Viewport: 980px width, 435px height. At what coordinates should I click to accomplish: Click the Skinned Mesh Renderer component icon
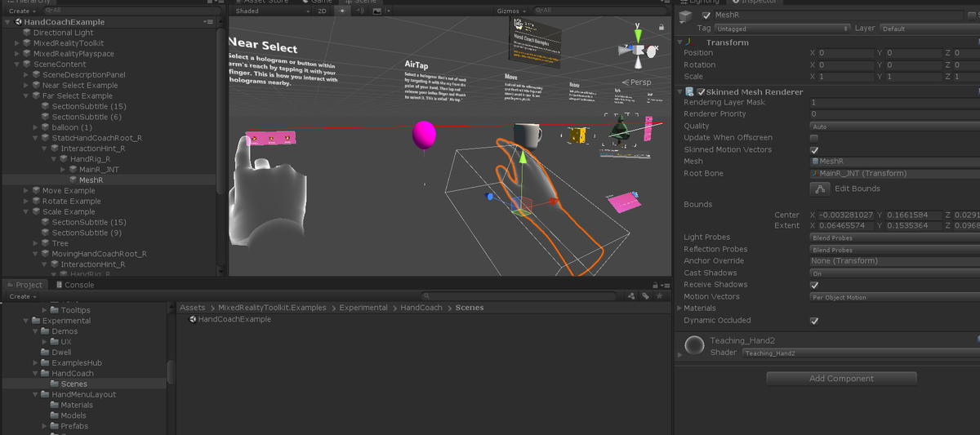(691, 92)
